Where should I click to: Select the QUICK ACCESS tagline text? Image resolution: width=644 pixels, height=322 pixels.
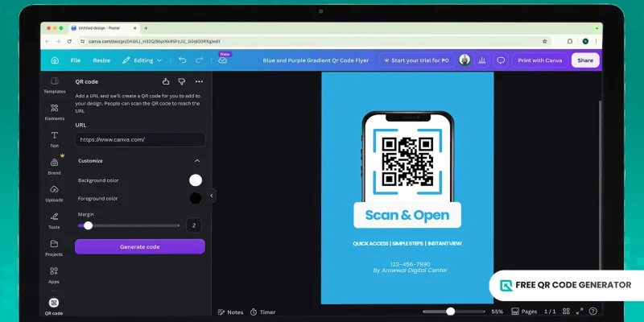(407, 244)
